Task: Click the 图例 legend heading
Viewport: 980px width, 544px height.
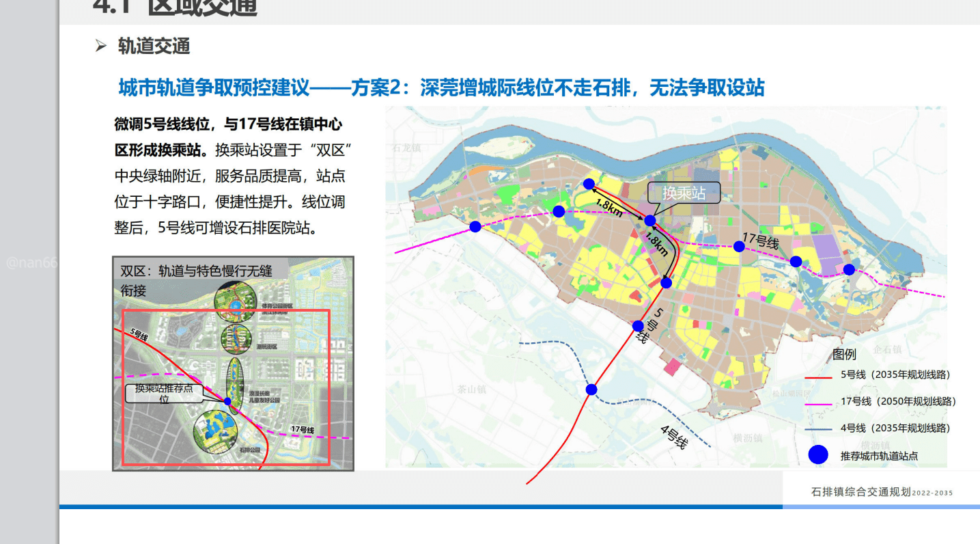Action: tap(844, 354)
